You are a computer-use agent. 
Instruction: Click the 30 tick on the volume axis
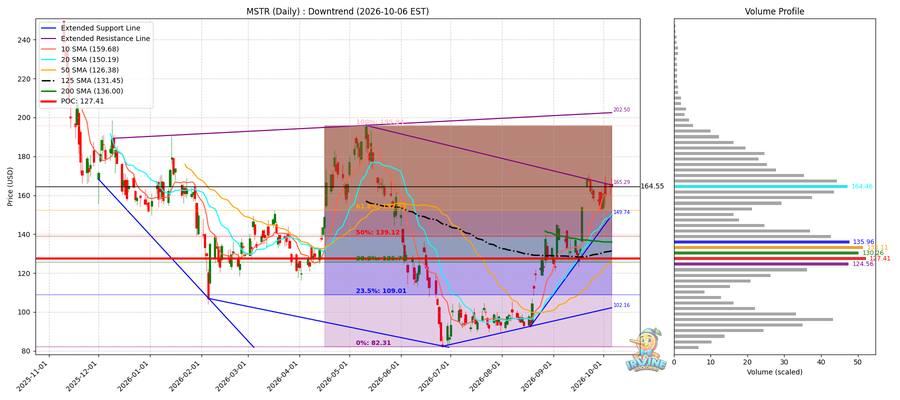(784, 362)
